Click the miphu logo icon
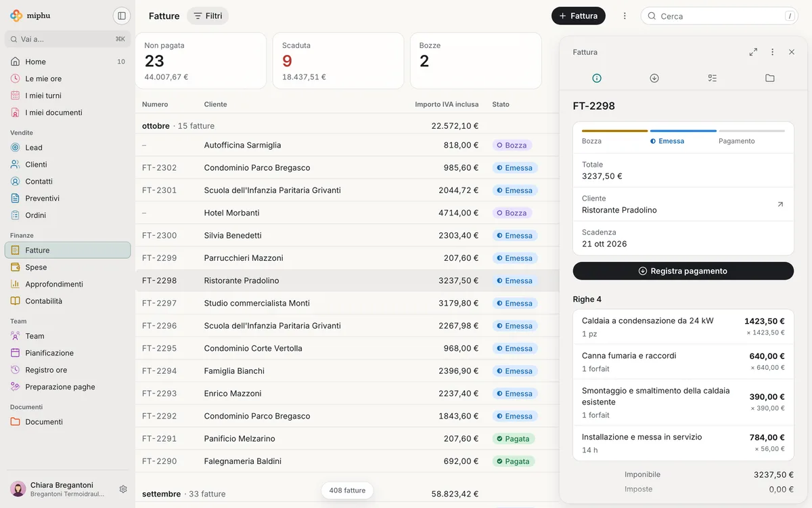This screenshot has height=508, width=812. 16,16
